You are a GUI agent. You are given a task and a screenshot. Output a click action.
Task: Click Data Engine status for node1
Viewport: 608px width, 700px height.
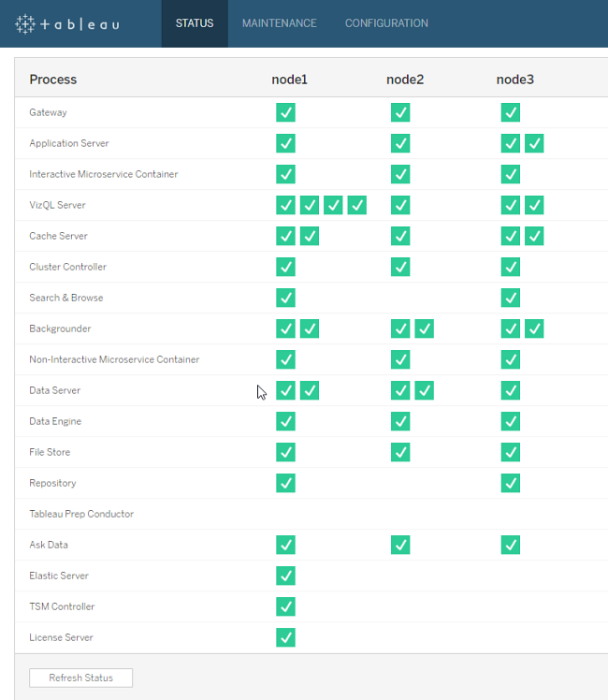pyautogui.click(x=286, y=421)
